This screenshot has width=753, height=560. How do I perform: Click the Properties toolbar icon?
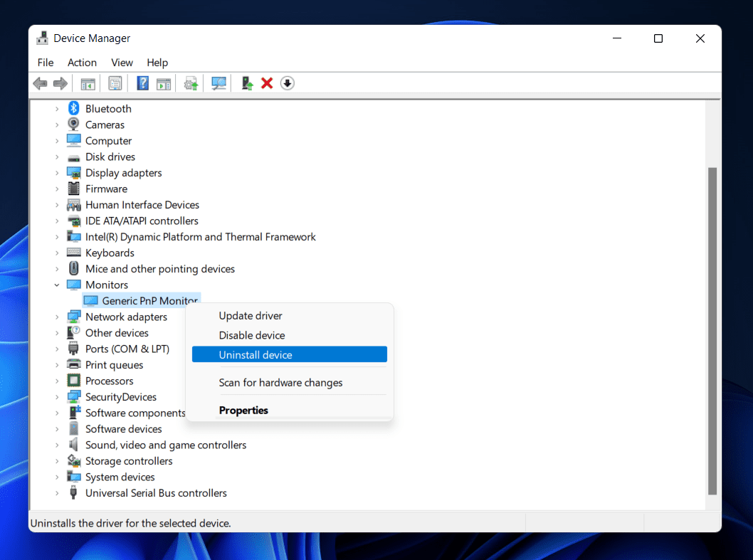coord(115,83)
